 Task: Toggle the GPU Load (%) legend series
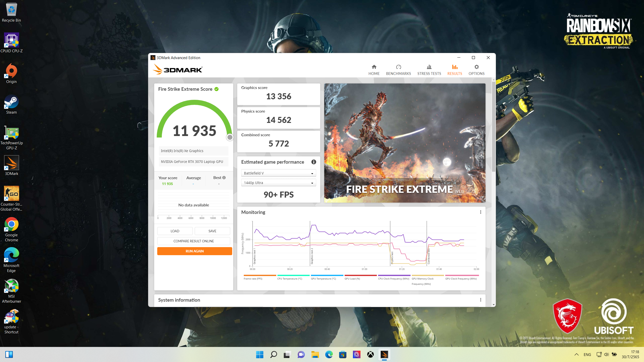pos(352,279)
